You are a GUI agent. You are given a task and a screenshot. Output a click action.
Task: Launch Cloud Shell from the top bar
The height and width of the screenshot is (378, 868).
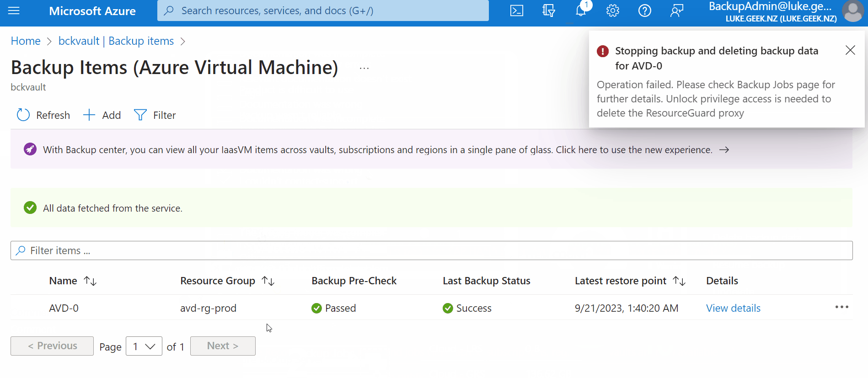[517, 11]
